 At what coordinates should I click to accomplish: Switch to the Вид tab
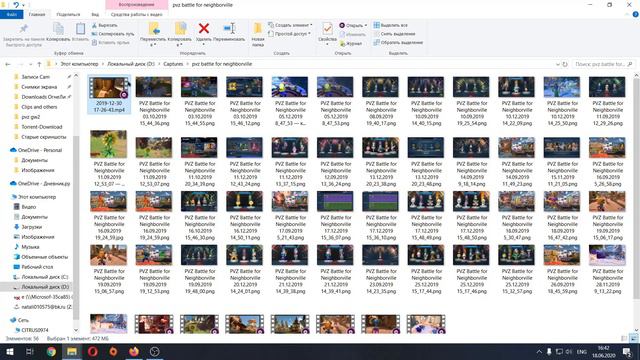(95, 14)
